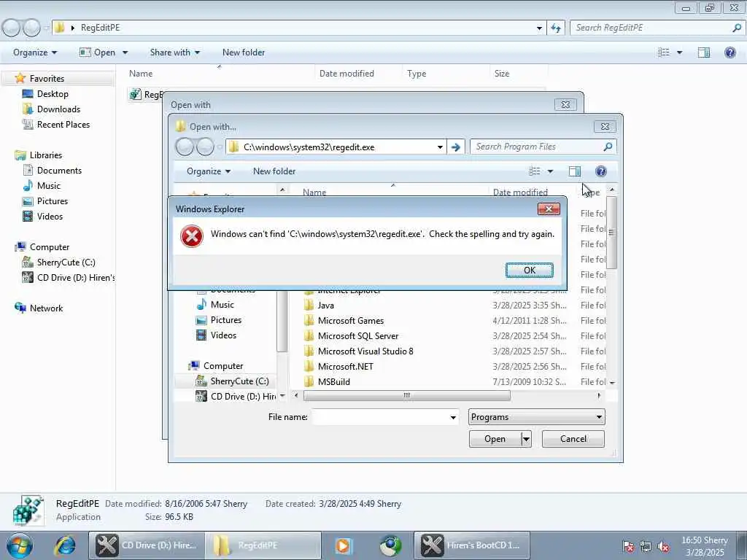The image size is (747, 560).
Task: Select Computer in dialog navigation pane
Action: 223,366
